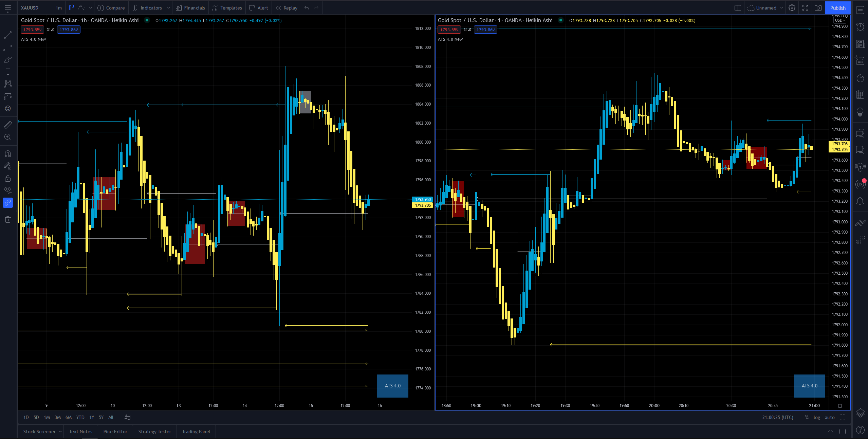
Task: Switch to the Pine Editor tab
Action: point(115,432)
